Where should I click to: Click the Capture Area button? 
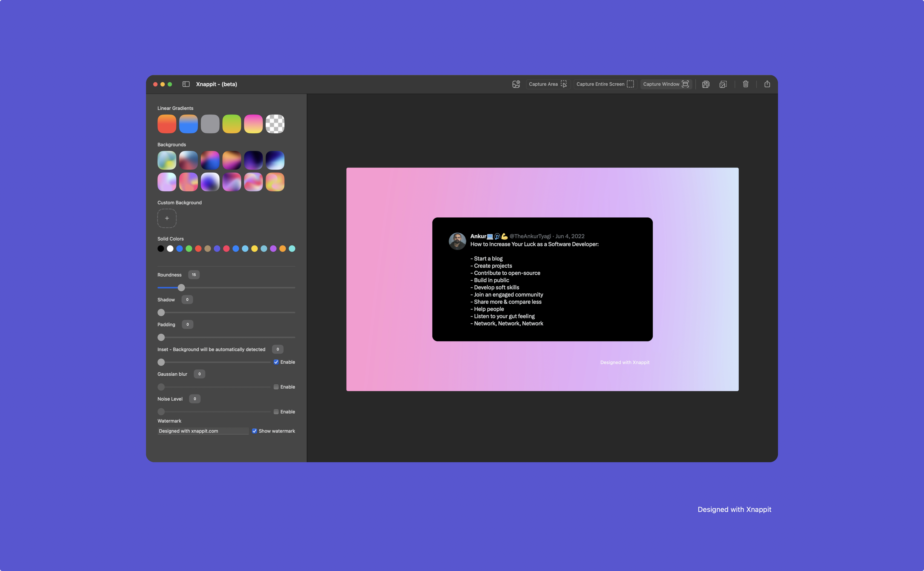[x=548, y=84]
